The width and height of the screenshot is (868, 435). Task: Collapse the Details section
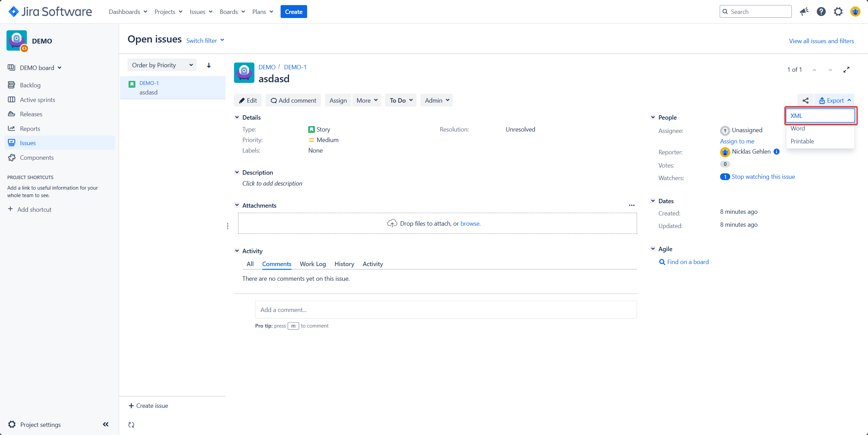coord(237,117)
